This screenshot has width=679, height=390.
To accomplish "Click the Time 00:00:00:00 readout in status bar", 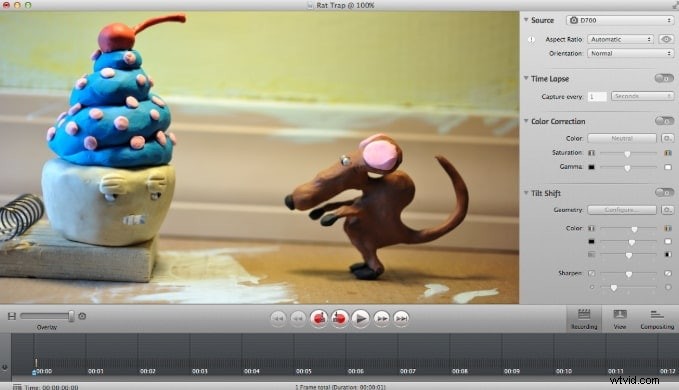I will click(51, 387).
